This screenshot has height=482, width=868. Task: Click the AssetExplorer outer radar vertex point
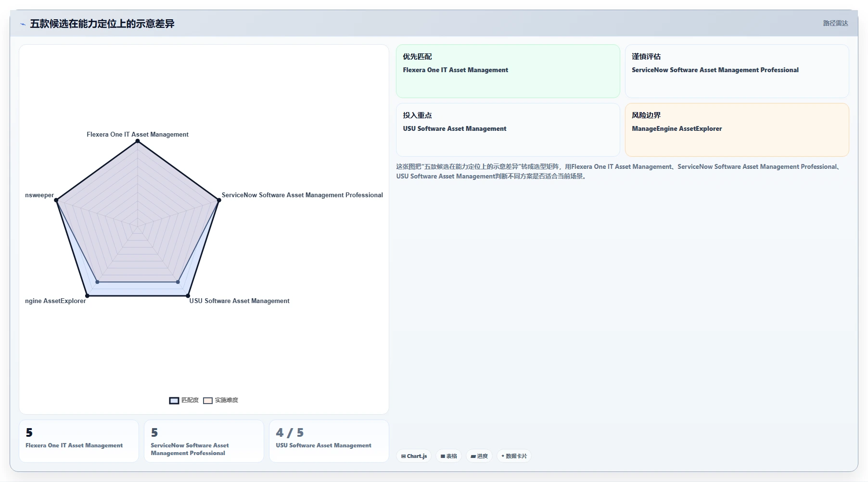[87, 296]
